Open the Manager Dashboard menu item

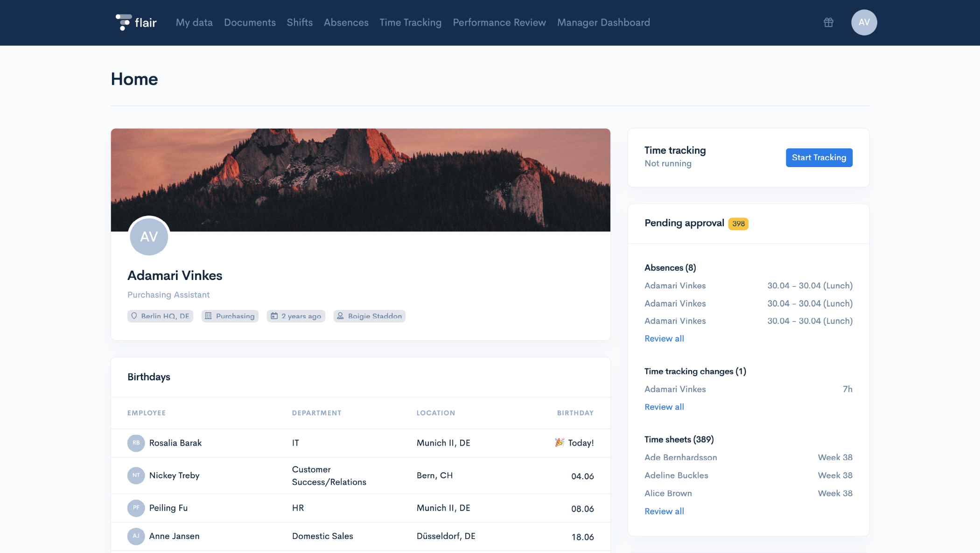point(603,22)
